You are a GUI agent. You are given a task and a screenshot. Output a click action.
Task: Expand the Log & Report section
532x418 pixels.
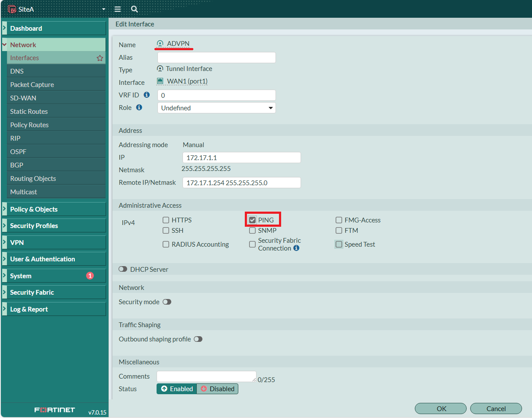click(54, 309)
